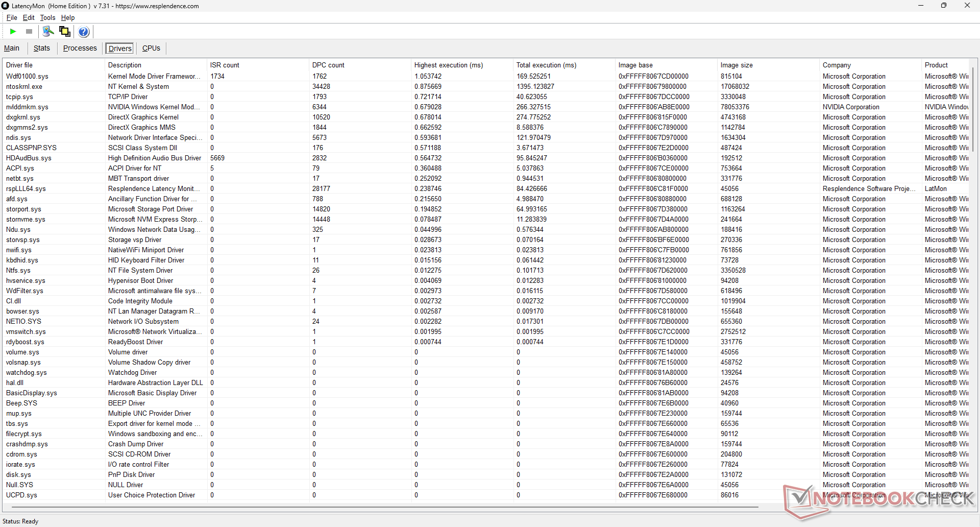Screen dimensions: 980x527
Task: Sort by Image size column header
Action: (x=768, y=65)
